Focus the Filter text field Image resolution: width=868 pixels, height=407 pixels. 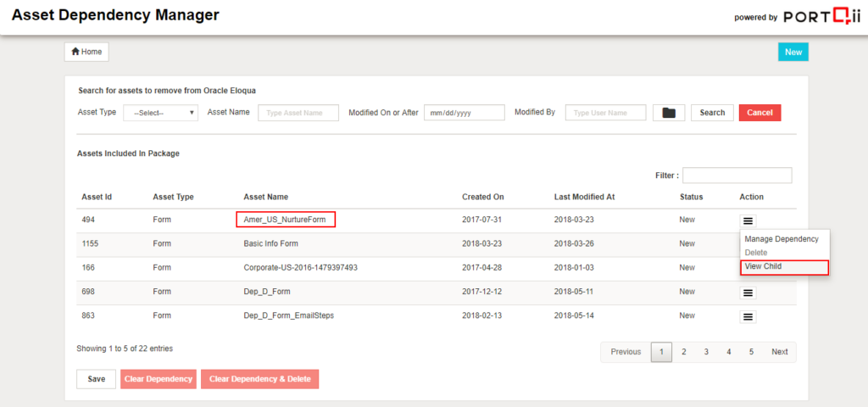tap(737, 176)
